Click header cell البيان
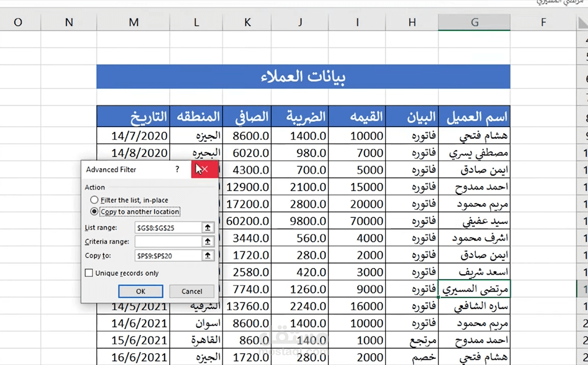 [x=412, y=117]
